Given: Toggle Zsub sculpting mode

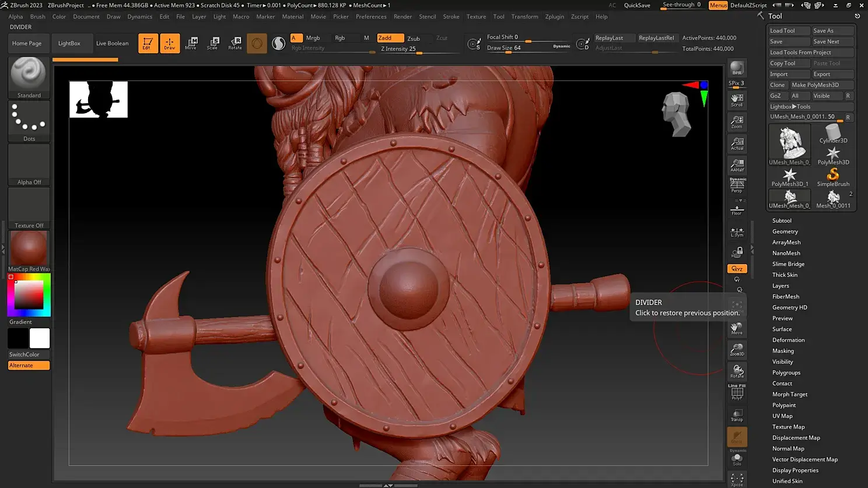Looking at the screenshot, I should (414, 38).
